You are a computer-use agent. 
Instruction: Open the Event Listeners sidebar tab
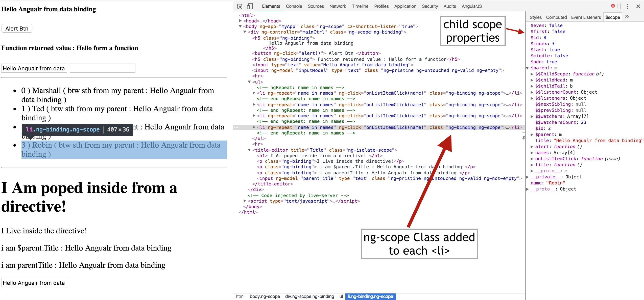586,17
